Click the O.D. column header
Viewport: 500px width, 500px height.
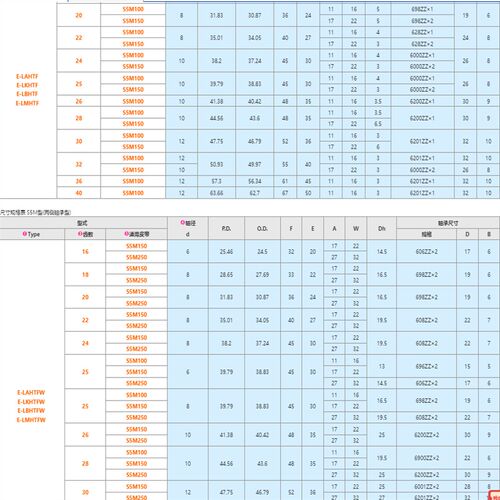pos(262,228)
